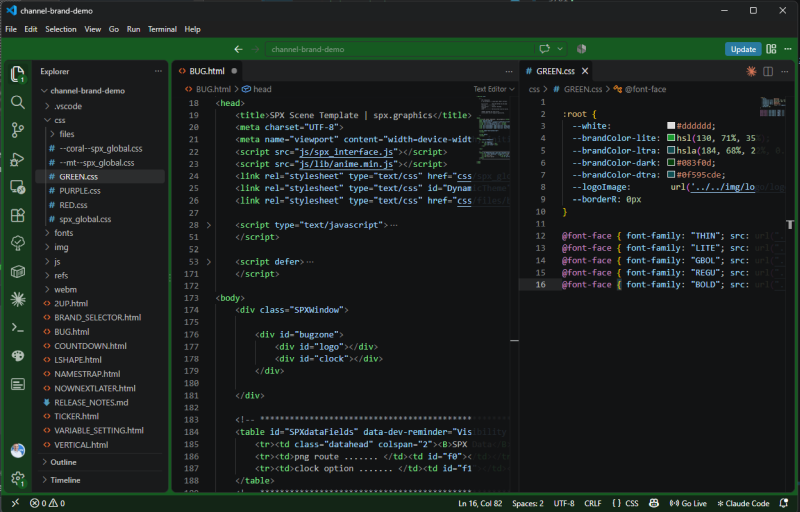Switch to the BUG.html editor tab
The height and width of the screenshot is (512, 800).
tap(207, 71)
